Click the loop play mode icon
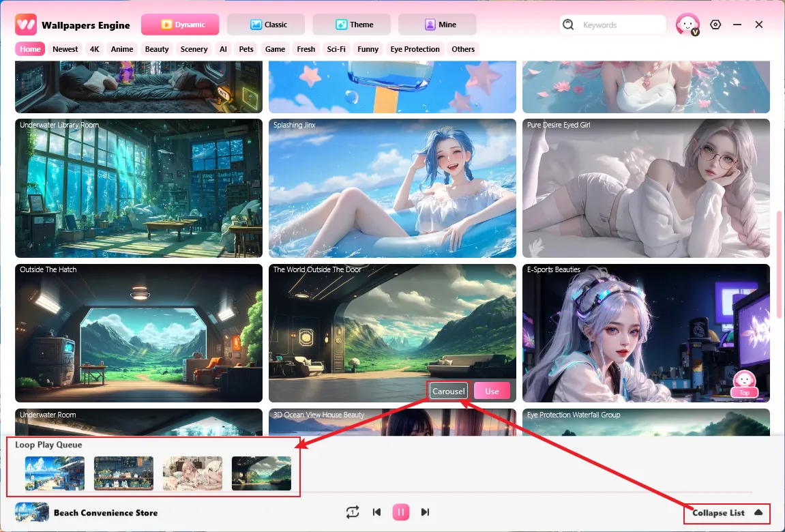The image size is (785, 532). click(x=352, y=512)
